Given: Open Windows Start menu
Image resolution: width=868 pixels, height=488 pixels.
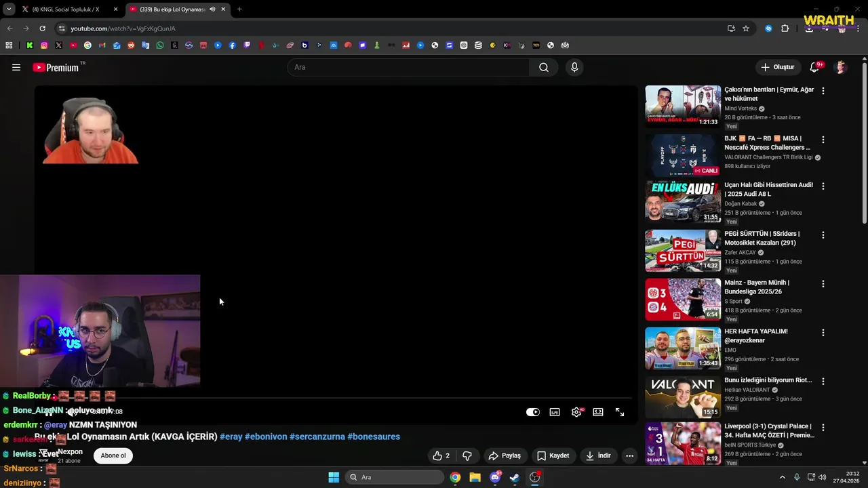Looking at the screenshot, I should point(334,477).
